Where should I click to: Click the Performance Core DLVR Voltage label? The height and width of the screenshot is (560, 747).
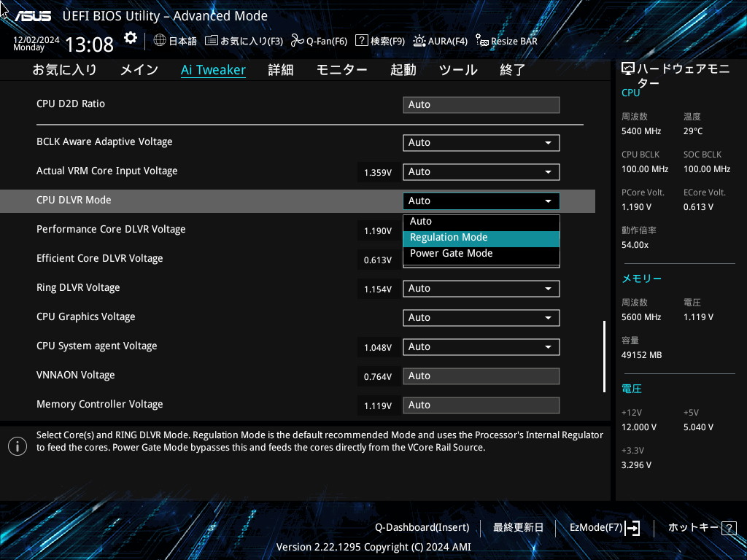click(111, 230)
